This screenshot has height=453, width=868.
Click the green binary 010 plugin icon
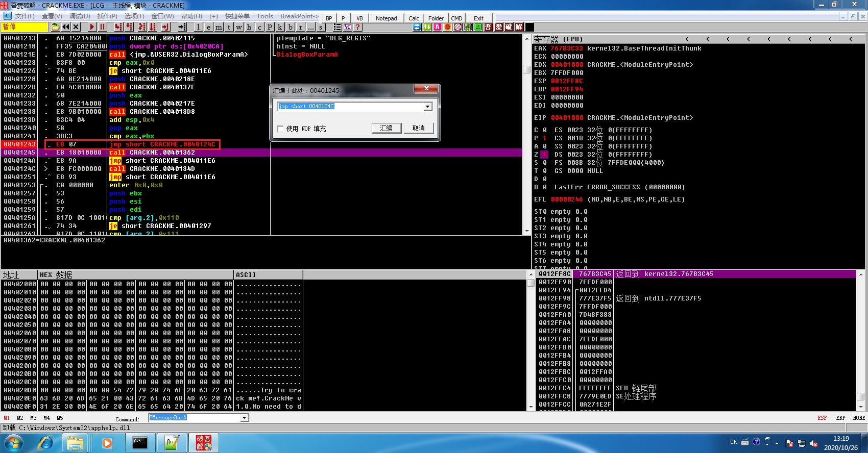pyautogui.click(x=468, y=27)
